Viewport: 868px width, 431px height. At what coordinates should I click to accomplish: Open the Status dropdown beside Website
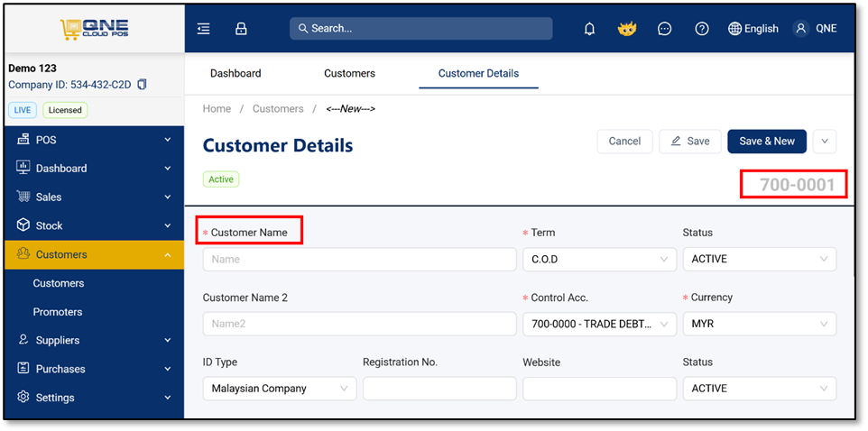click(x=760, y=389)
